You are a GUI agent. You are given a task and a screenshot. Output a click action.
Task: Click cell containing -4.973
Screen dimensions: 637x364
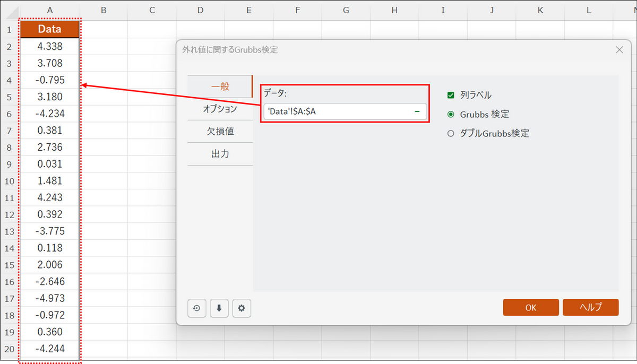click(x=50, y=298)
